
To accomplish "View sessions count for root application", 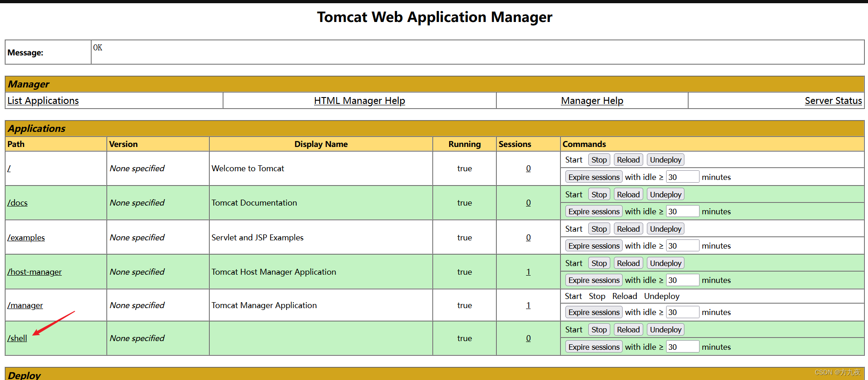I will (528, 168).
